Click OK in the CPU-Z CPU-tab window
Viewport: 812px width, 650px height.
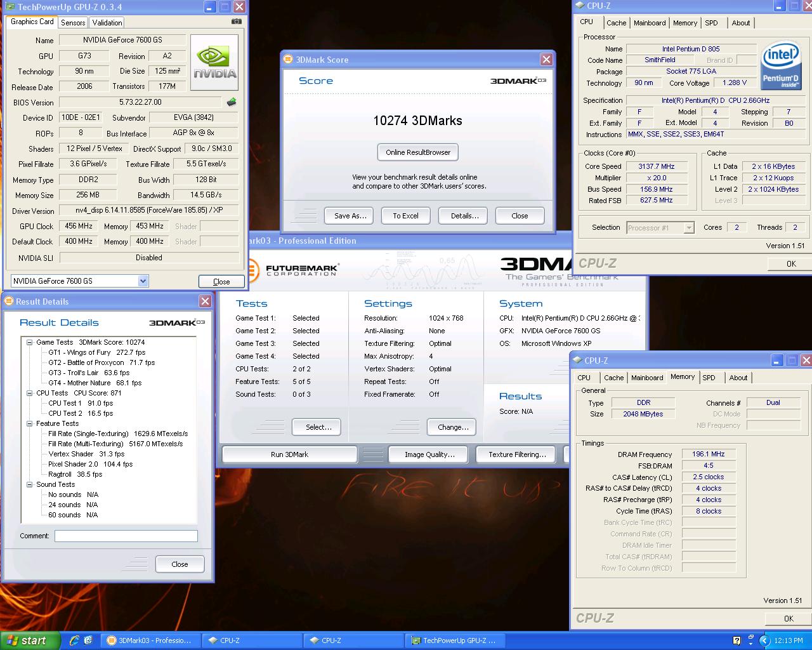point(791,263)
